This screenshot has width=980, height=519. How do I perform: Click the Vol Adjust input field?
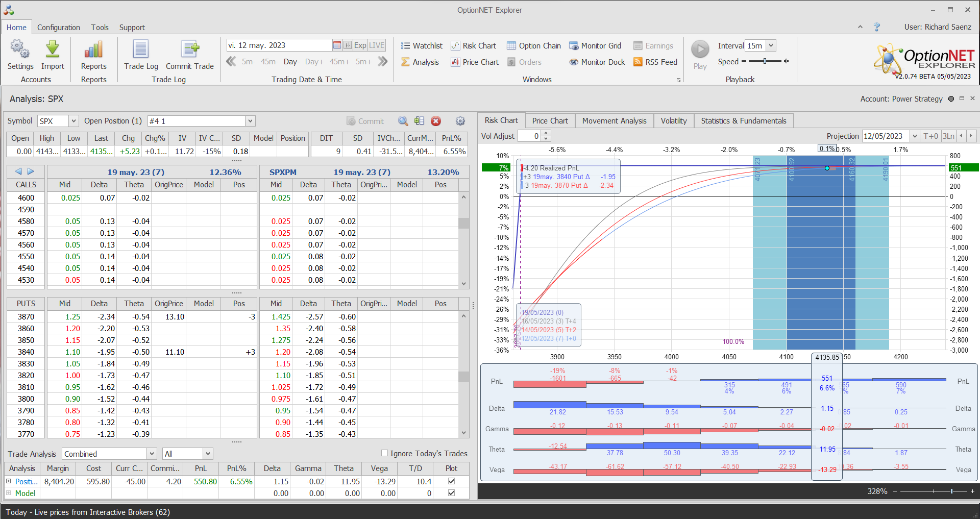pyautogui.click(x=529, y=136)
